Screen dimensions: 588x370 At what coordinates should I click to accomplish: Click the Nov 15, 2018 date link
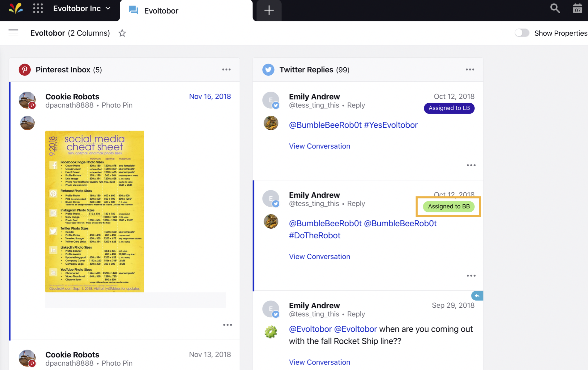pos(210,97)
